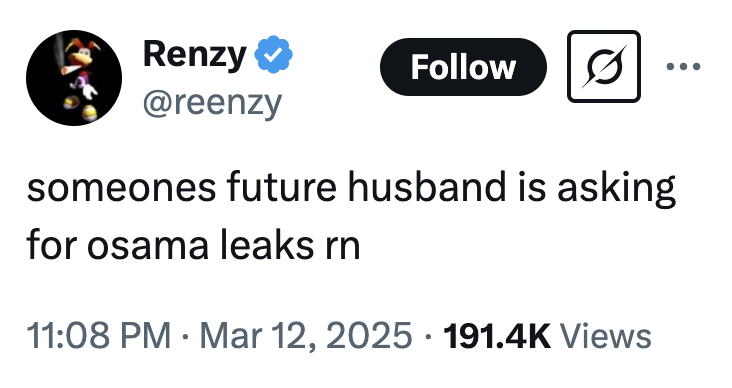Follow the Renzy account
Screen dimensions: 732x388
[x=463, y=67]
